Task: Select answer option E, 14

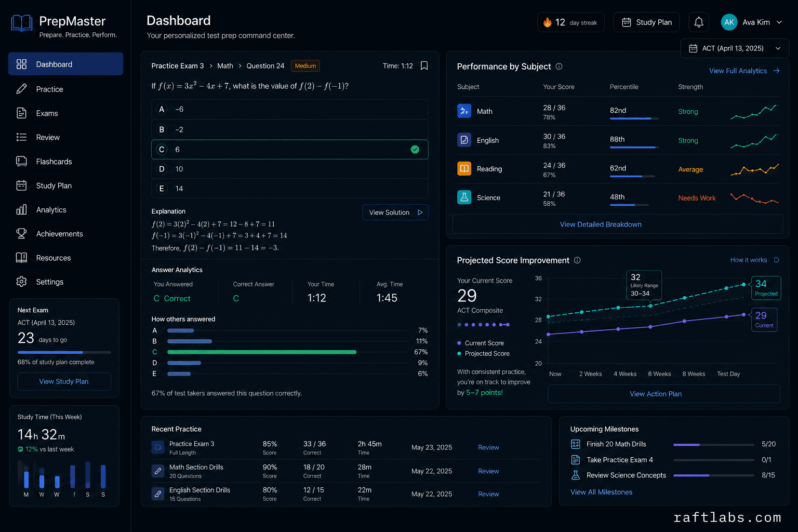Action: tap(290, 189)
